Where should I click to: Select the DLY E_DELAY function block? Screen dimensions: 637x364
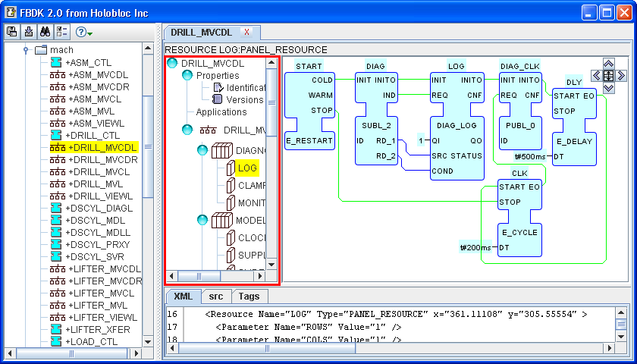coord(574,127)
